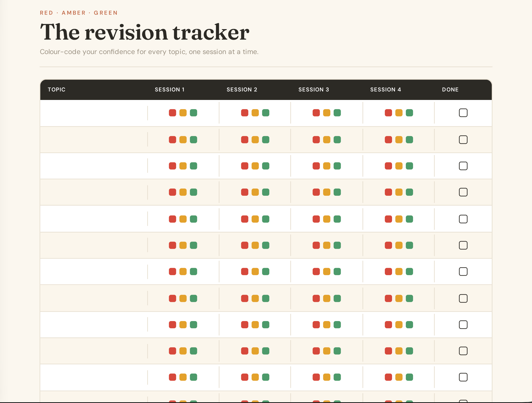
Task: Click the SESSION 3 column header
Action: [314, 90]
